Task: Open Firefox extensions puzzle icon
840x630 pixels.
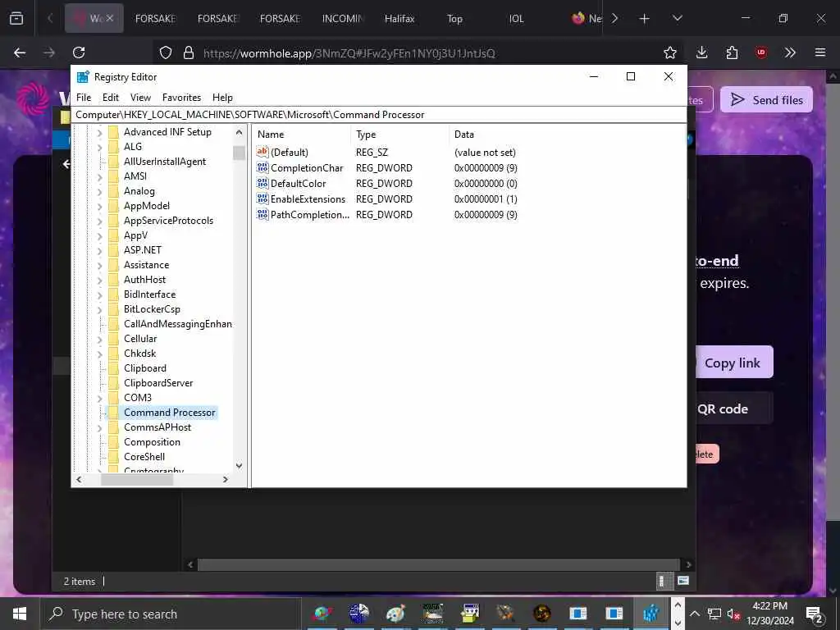Action: [x=732, y=52]
